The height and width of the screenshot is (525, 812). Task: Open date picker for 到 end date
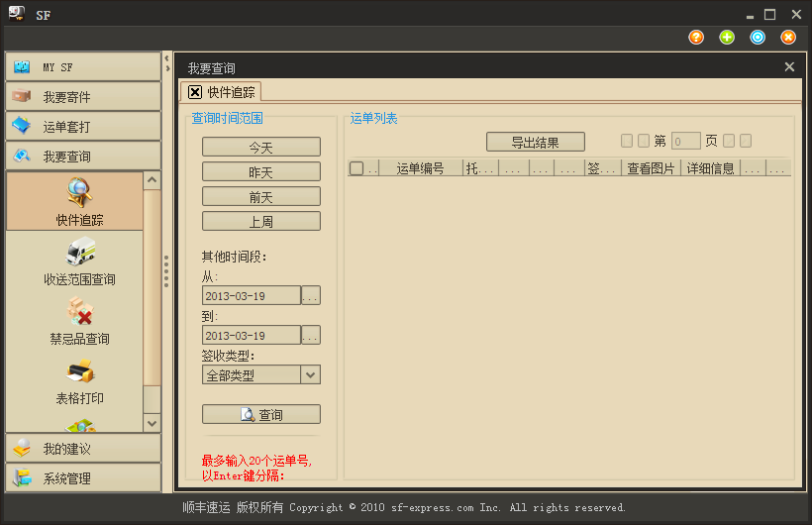pyautogui.click(x=311, y=336)
